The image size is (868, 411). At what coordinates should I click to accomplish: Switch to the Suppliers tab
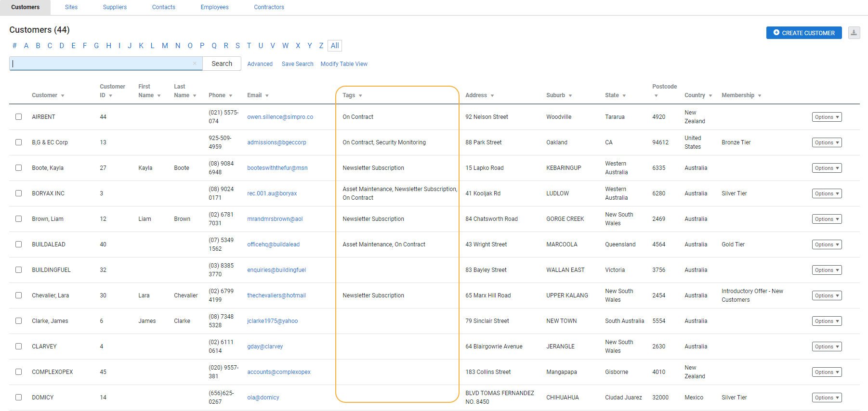(115, 7)
